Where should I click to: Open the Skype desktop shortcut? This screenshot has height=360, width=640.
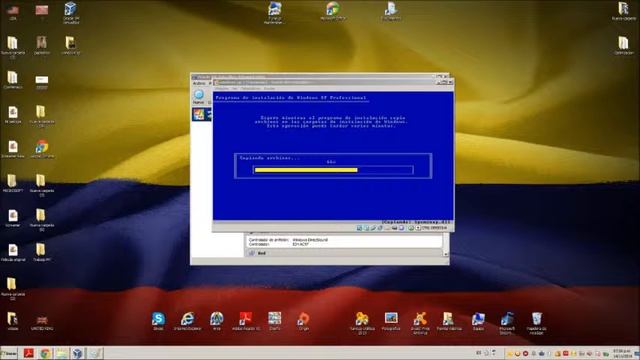coord(158,321)
